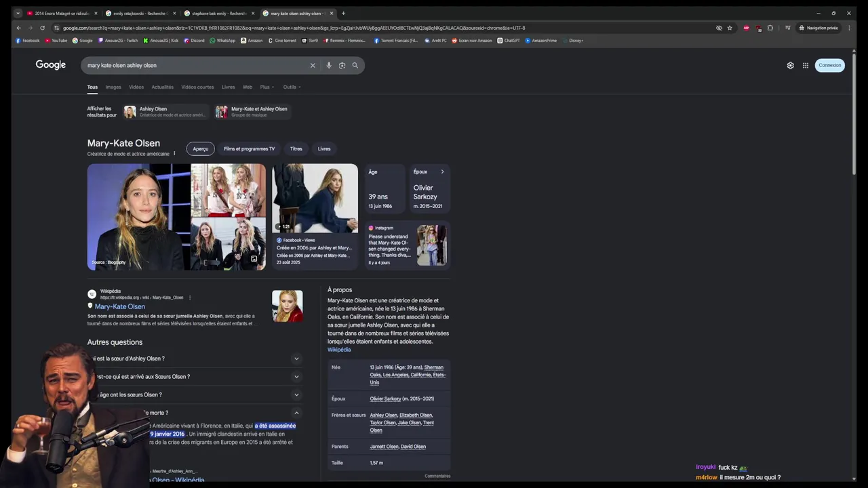868x488 pixels.
Task: Open the AmazonPrime bookmark
Action: (541, 41)
